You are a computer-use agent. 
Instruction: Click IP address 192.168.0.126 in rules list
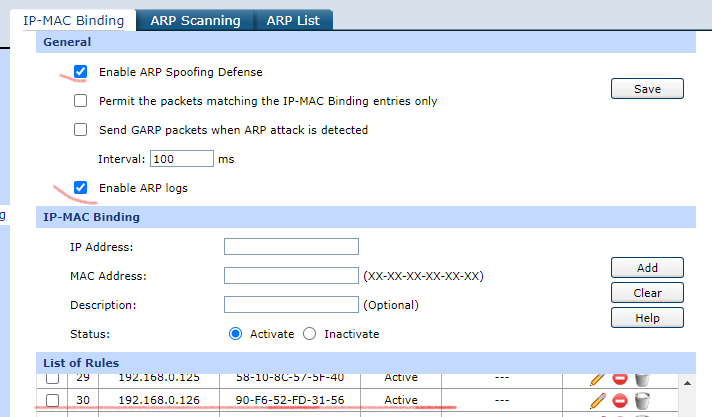click(159, 400)
